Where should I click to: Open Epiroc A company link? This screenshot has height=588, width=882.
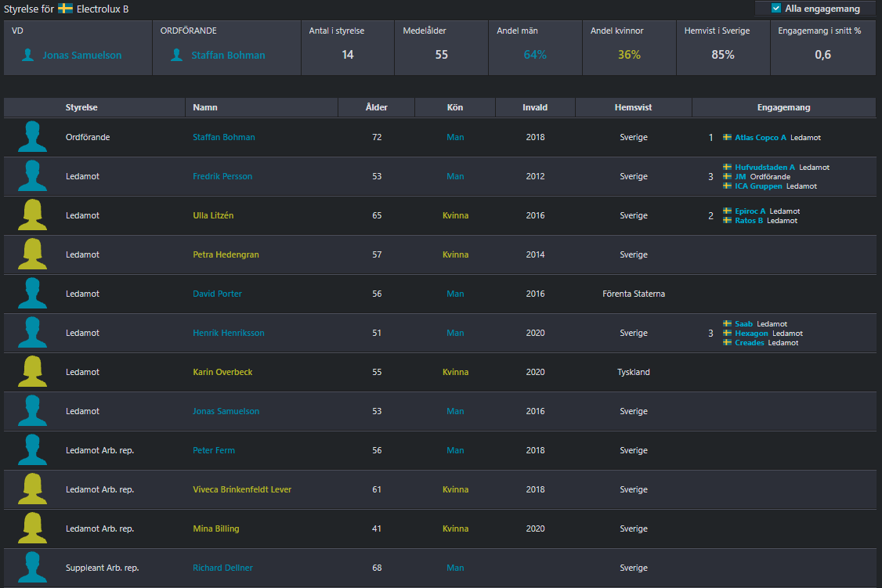click(x=750, y=211)
